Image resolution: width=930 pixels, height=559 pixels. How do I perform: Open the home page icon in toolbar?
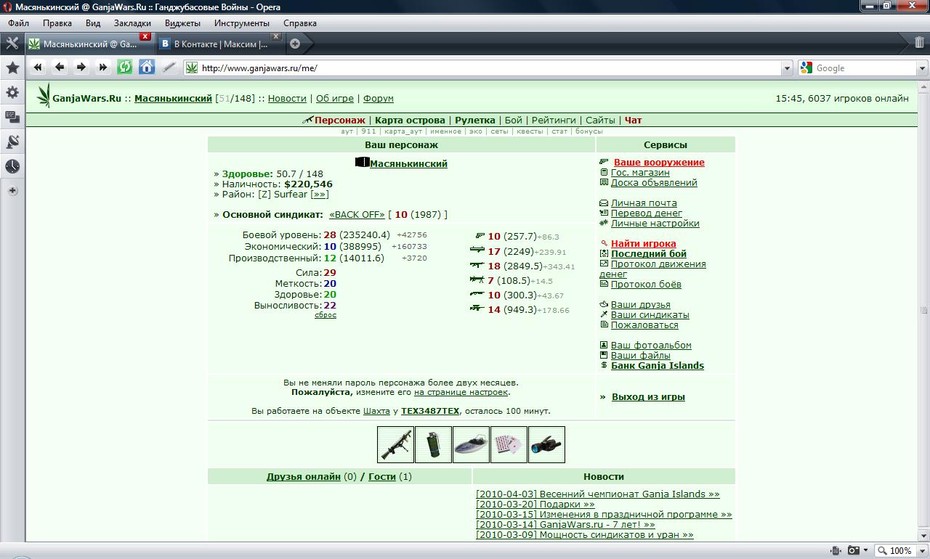point(146,67)
